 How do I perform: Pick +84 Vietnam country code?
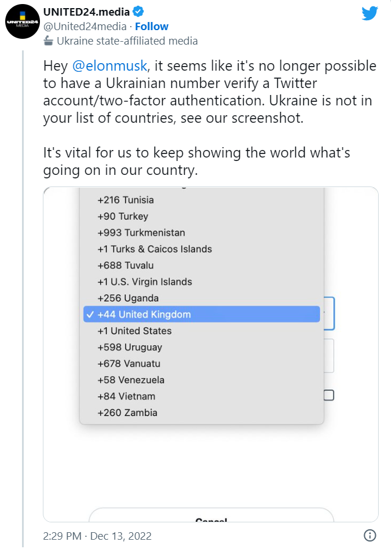126,396
